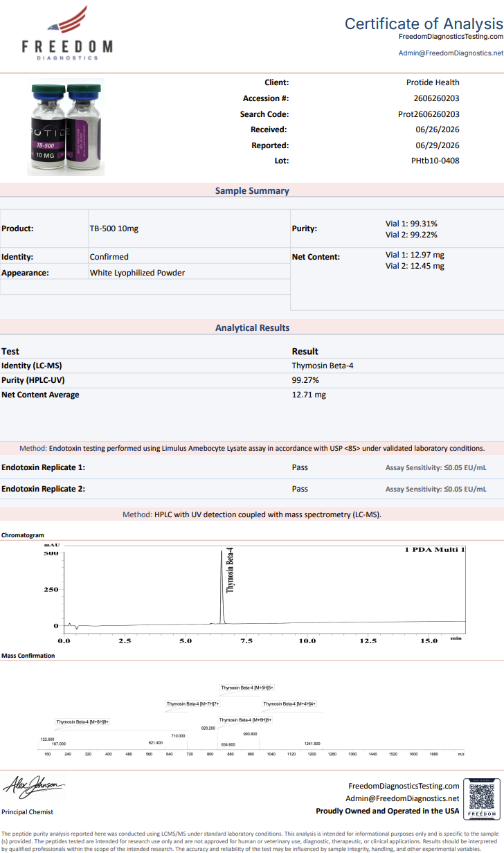Click the 993.600 mass peak value

pyautogui.click(x=250, y=734)
